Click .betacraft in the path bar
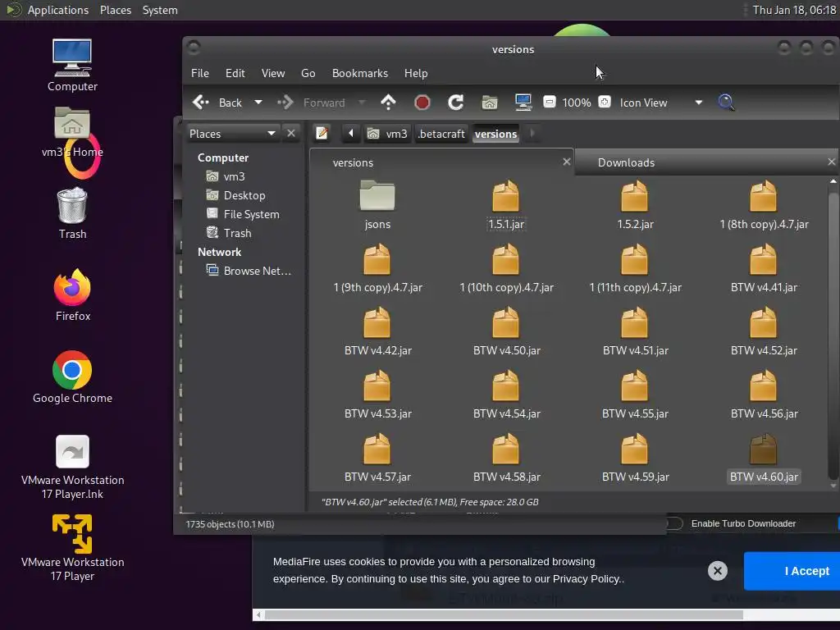 [x=441, y=134]
